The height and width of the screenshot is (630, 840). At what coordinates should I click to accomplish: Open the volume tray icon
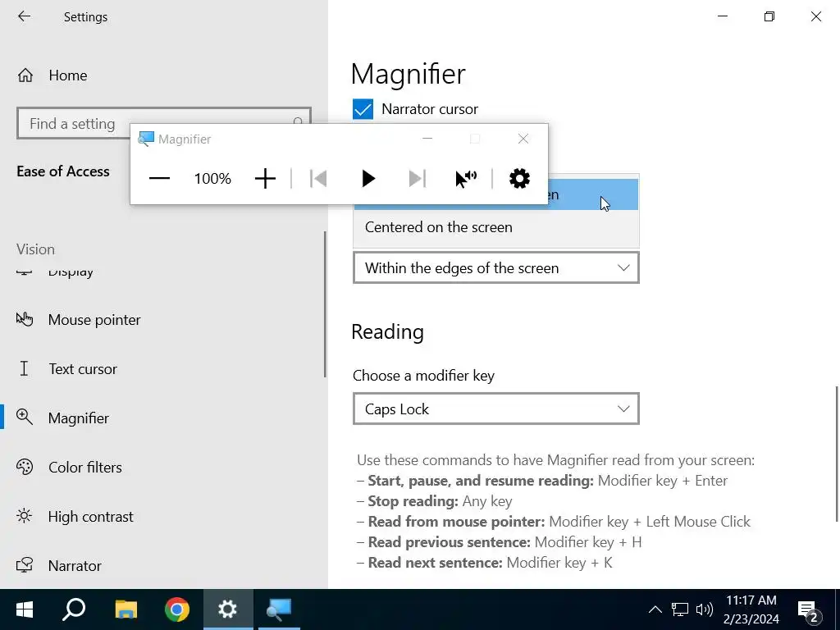point(704,609)
